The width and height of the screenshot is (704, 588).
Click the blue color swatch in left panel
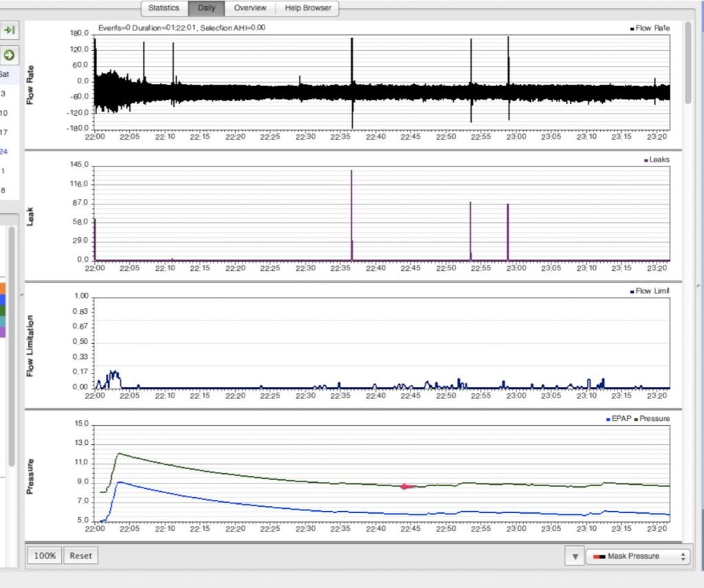tap(3, 299)
